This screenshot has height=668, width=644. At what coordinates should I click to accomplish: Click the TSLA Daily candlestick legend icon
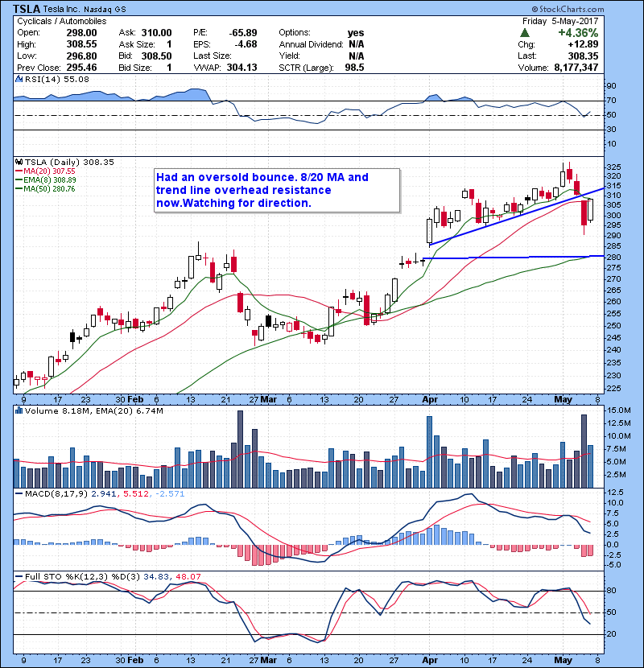[x=19, y=162]
